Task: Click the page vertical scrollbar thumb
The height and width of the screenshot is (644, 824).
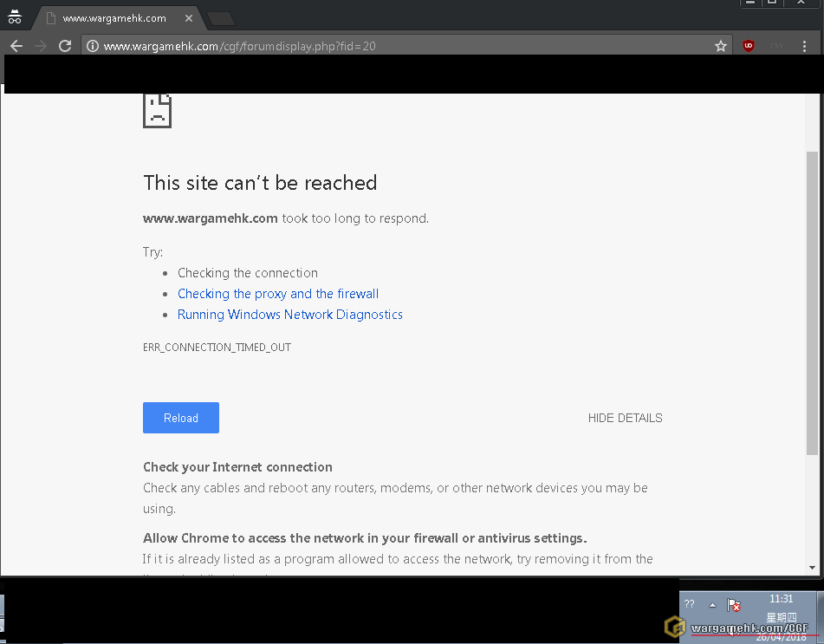Action: [812, 303]
